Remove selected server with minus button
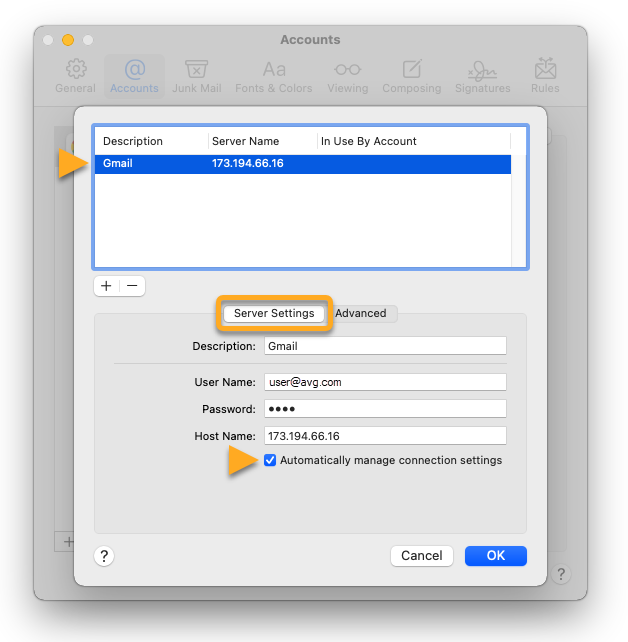The height and width of the screenshot is (642, 628). (x=132, y=286)
